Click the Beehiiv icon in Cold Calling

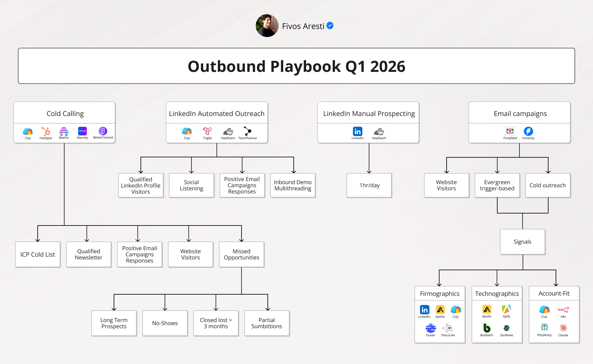point(64,131)
